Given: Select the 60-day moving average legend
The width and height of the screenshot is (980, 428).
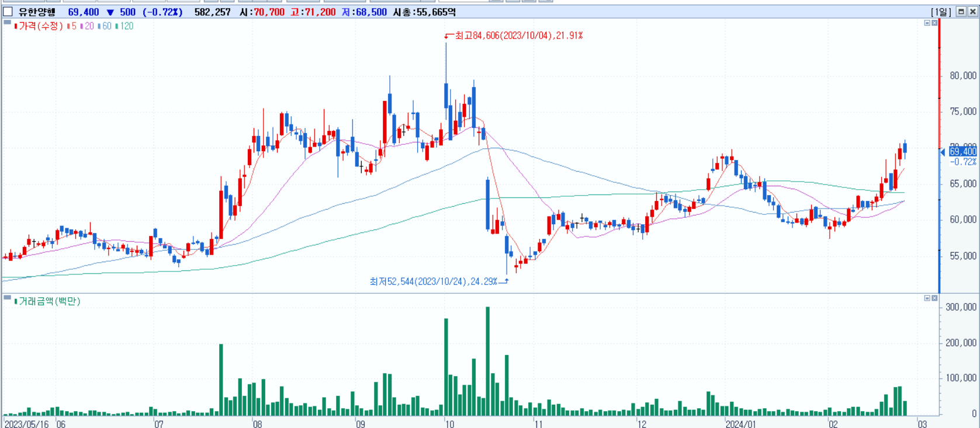Looking at the screenshot, I should [105, 26].
